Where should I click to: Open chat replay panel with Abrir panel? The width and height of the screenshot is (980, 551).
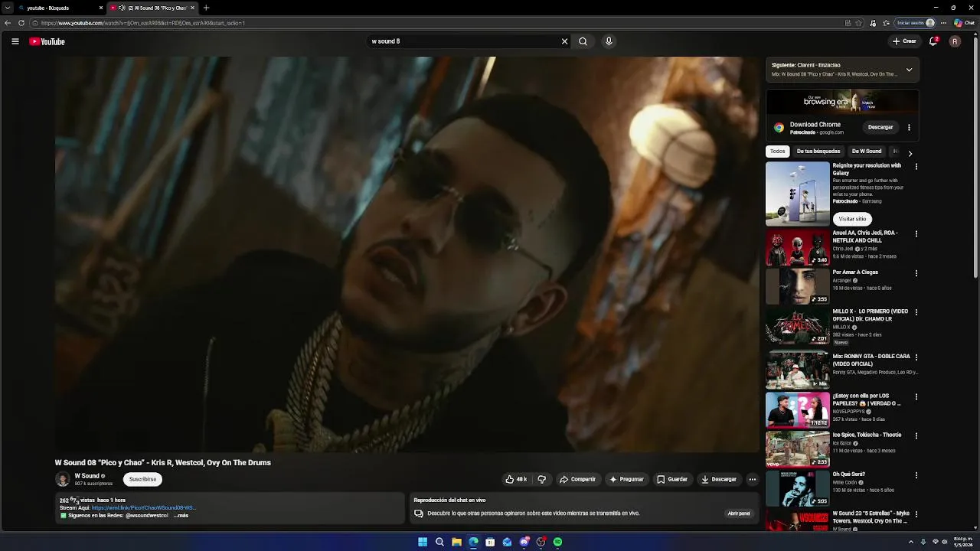(739, 514)
